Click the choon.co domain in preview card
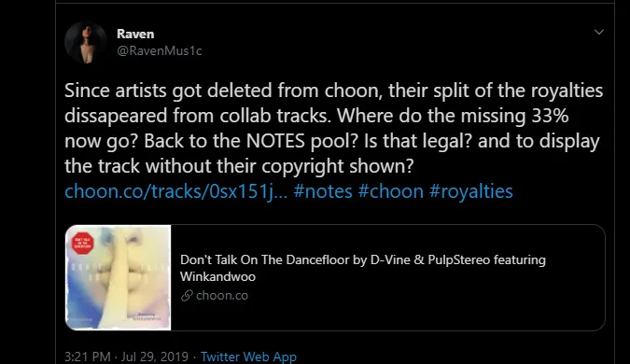630x364 pixels. [x=222, y=296]
